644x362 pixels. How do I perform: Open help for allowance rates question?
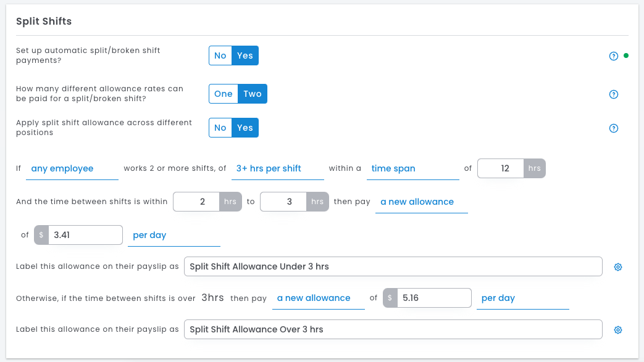tap(613, 94)
